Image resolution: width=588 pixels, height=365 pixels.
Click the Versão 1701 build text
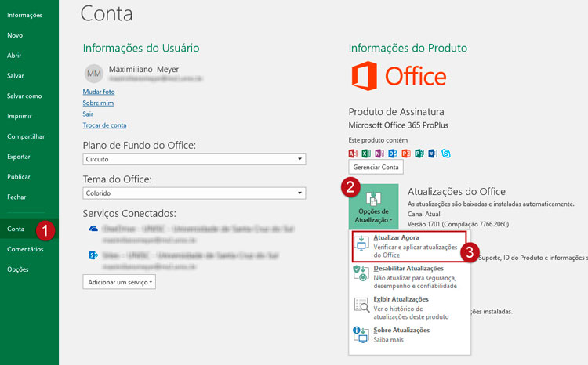point(459,224)
